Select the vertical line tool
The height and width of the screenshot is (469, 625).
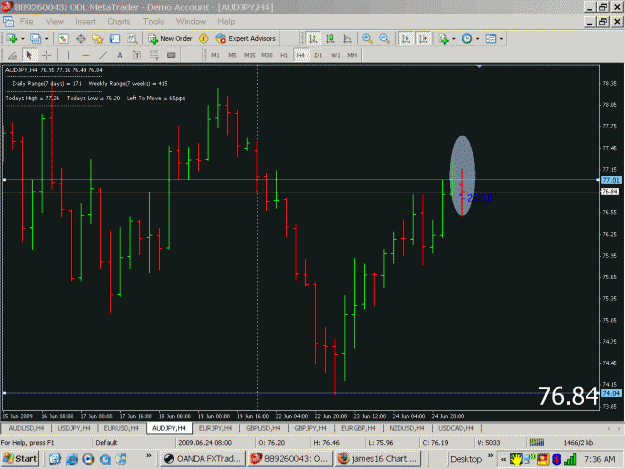pyautogui.click(x=68, y=55)
